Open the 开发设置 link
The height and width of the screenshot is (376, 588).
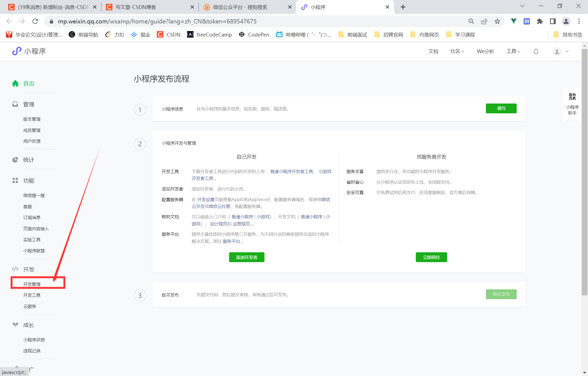pos(206,199)
